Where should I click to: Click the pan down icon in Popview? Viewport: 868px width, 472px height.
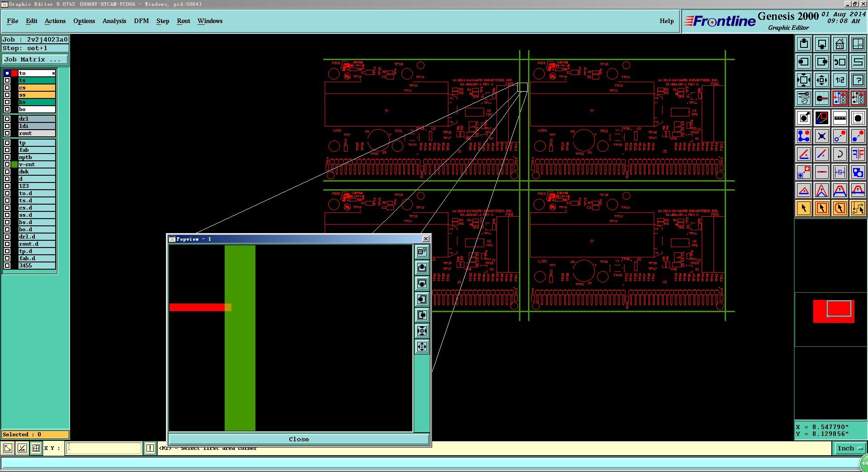pyautogui.click(x=422, y=283)
